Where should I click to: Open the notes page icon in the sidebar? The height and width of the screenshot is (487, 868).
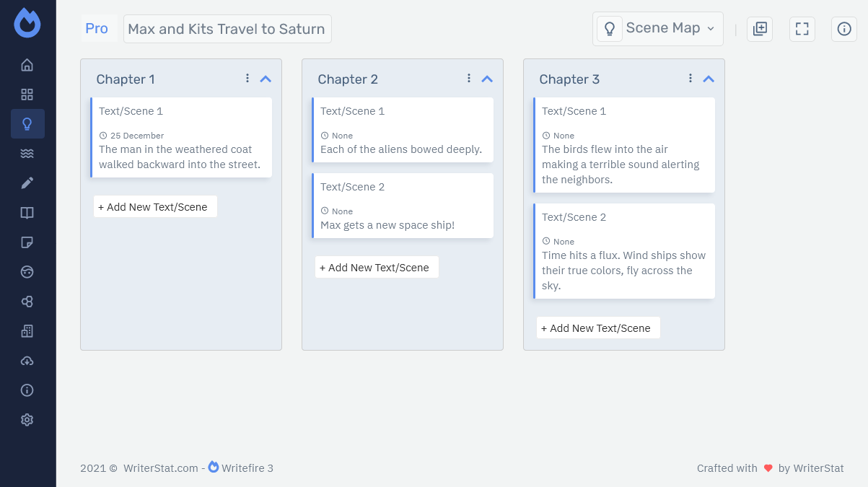tap(27, 242)
